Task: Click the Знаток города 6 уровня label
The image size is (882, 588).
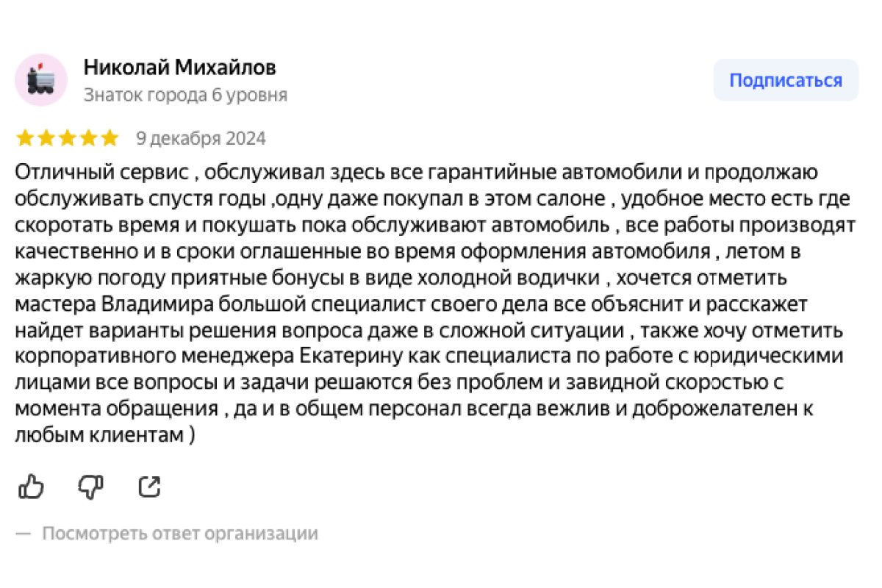Action: pos(185,95)
